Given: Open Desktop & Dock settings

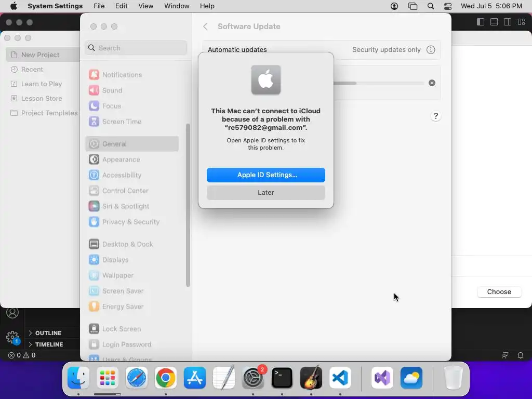Looking at the screenshot, I should [132, 244].
